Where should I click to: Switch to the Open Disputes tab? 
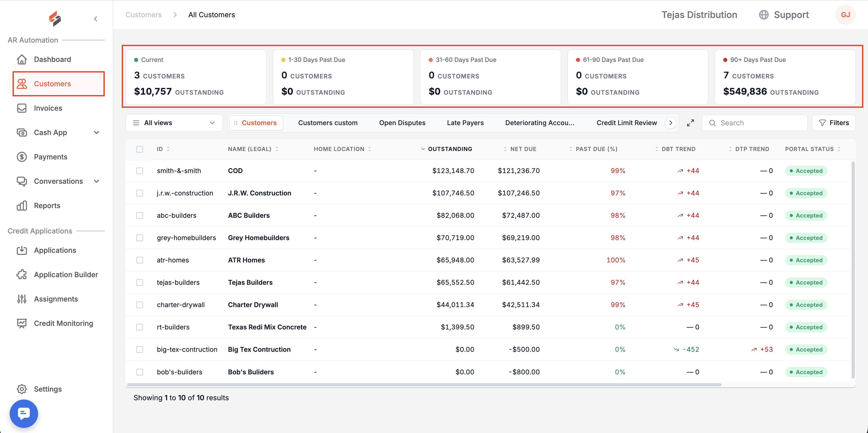402,123
